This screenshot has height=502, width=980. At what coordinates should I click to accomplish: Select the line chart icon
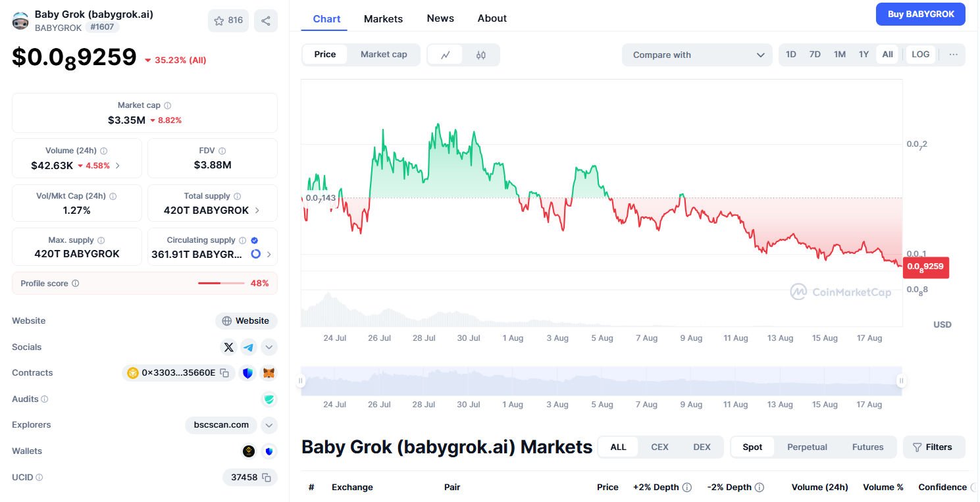(x=446, y=55)
